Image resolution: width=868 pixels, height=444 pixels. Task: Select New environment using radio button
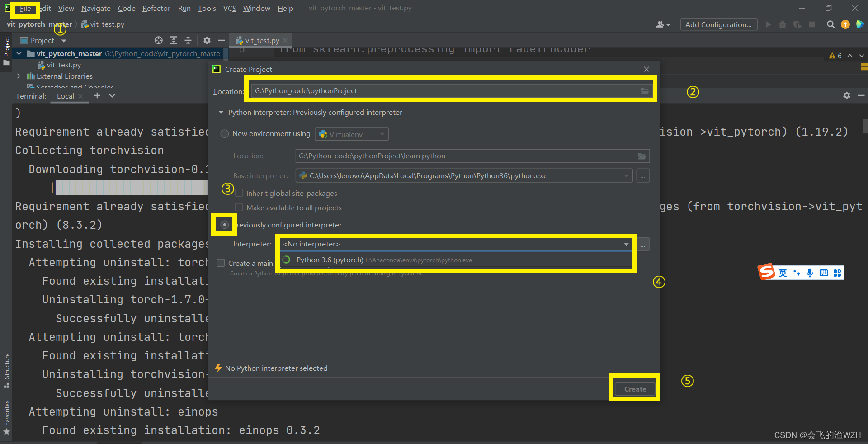(x=224, y=134)
